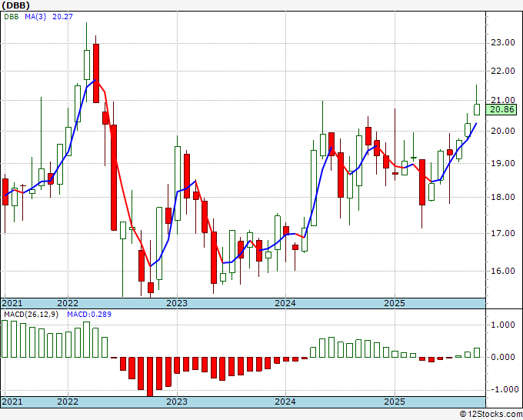This screenshot has width=523, height=420.
Task: Click the 16.00 price axis label
Action: point(503,271)
